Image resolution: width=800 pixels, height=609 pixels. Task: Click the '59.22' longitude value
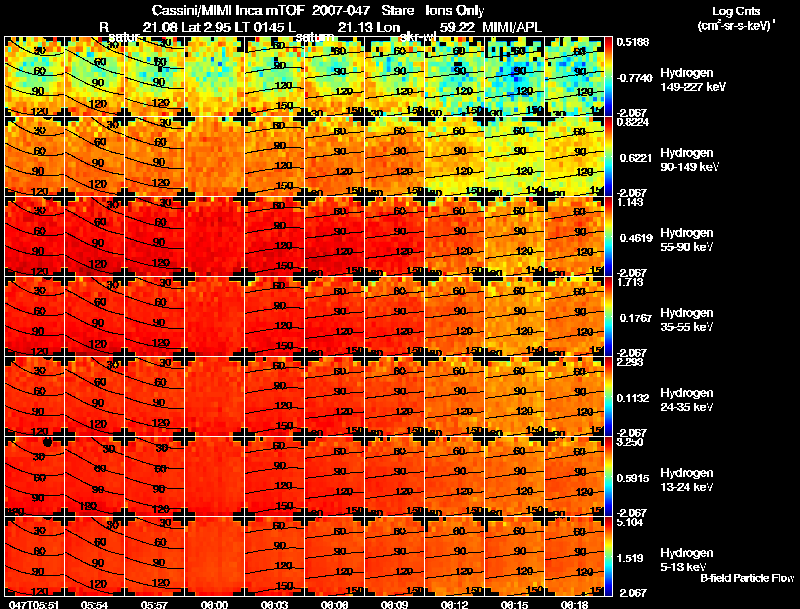coord(457,27)
